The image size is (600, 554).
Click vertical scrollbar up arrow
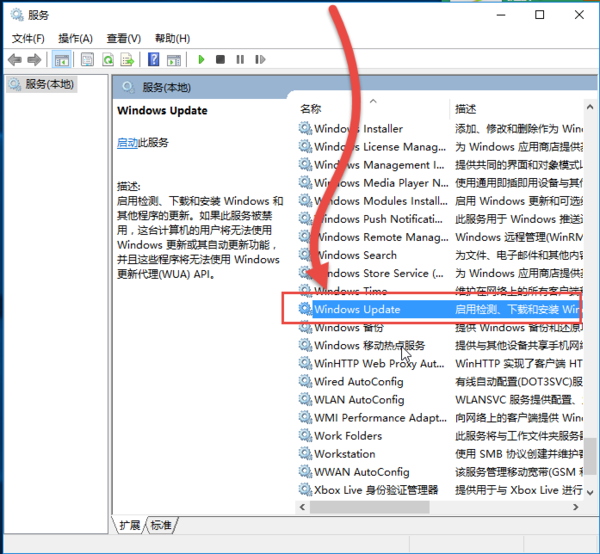(590, 108)
